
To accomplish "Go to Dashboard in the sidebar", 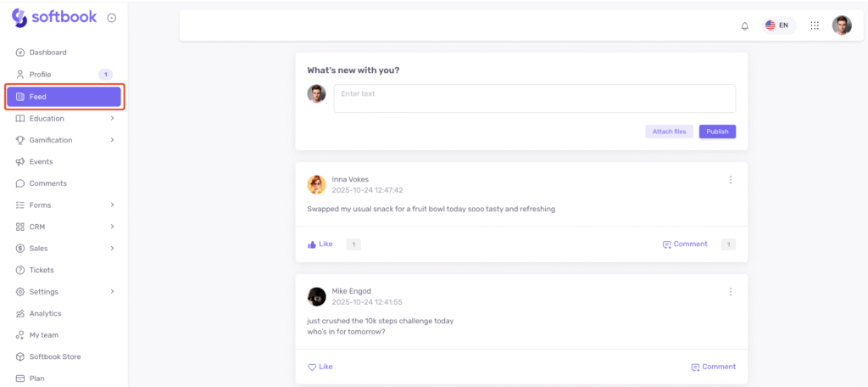I will pyautogui.click(x=47, y=53).
